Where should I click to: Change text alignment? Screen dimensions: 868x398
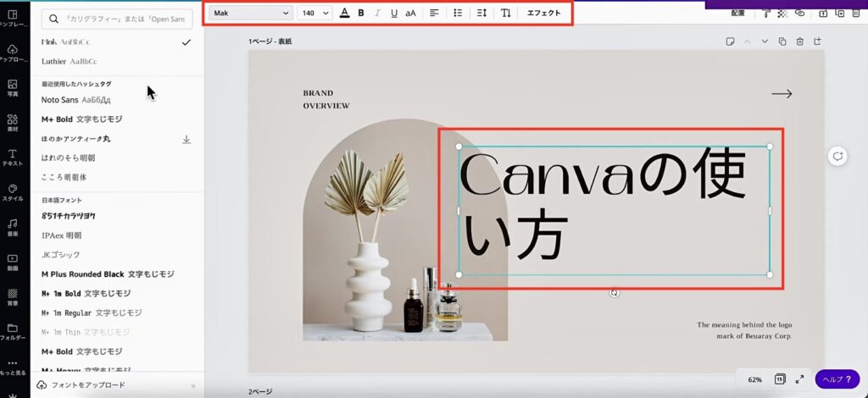pos(435,13)
